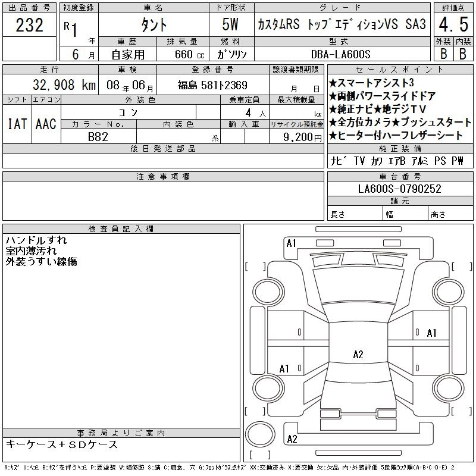
Task: Select inspector note 室内薄汚れ
Action: (x=31, y=250)
